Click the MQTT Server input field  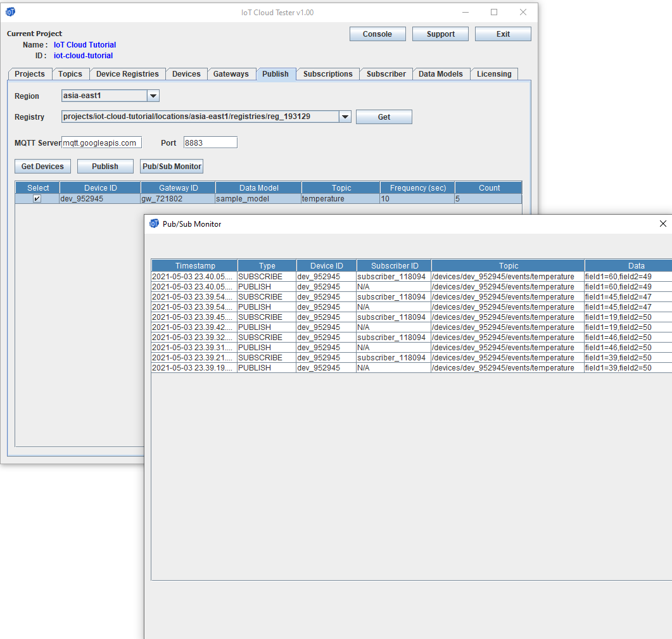pos(101,142)
